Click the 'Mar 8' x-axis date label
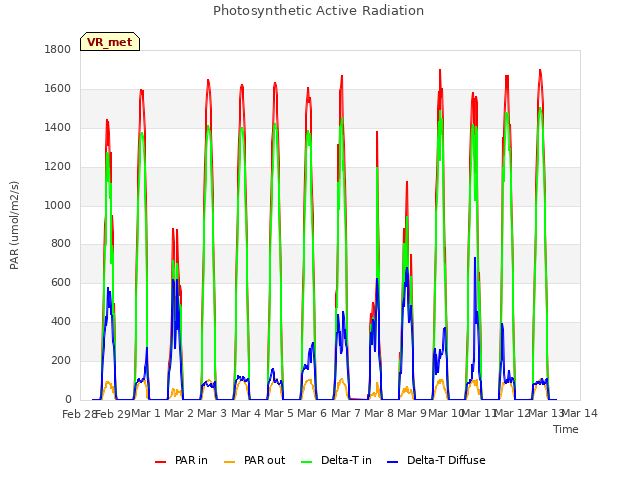Screen dimensions: 640x480 tap(379, 413)
